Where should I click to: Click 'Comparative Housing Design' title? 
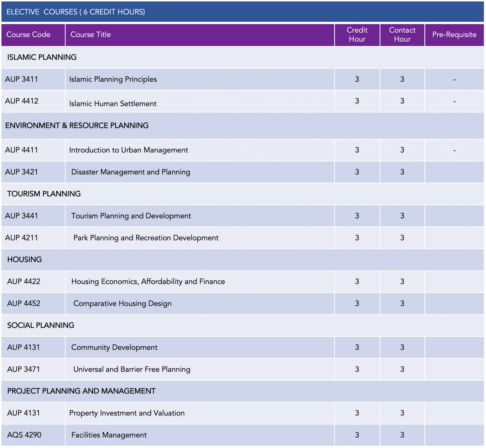[122, 303]
